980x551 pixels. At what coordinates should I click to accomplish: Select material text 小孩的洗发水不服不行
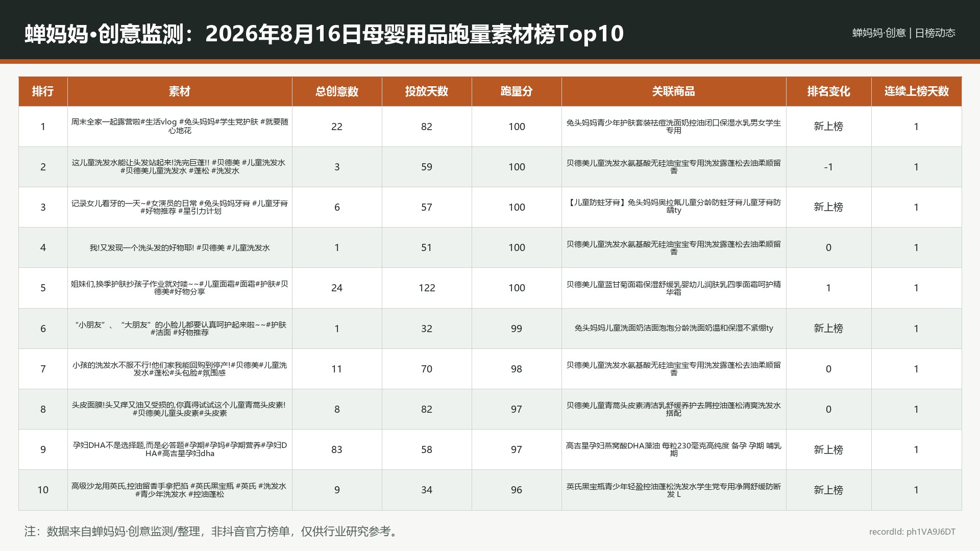180,368
